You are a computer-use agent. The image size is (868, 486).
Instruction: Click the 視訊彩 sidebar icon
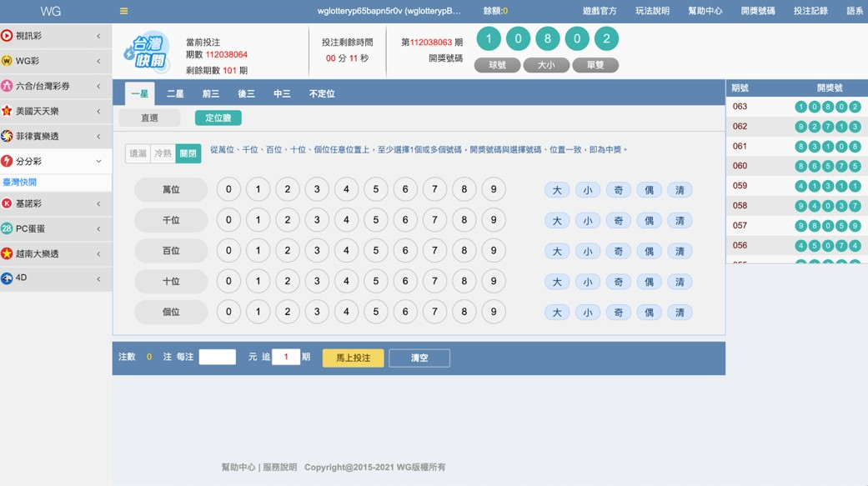[x=7, y=36]
